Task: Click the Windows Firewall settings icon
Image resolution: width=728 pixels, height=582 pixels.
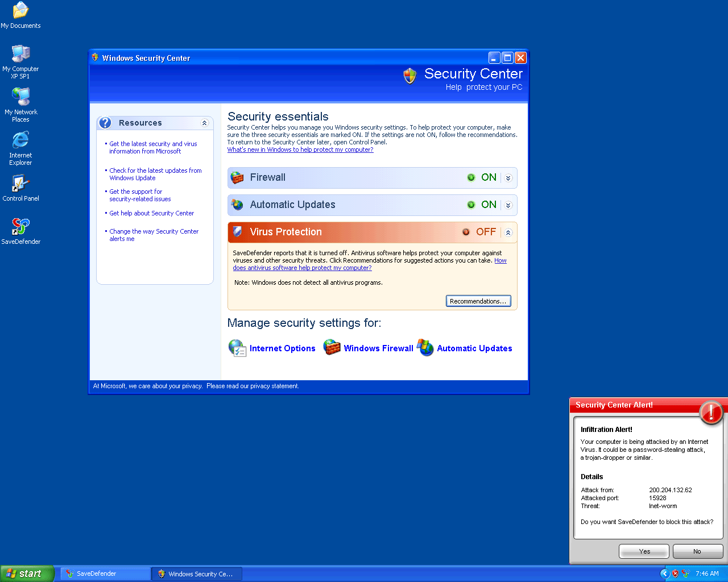Action: [332, 347]
